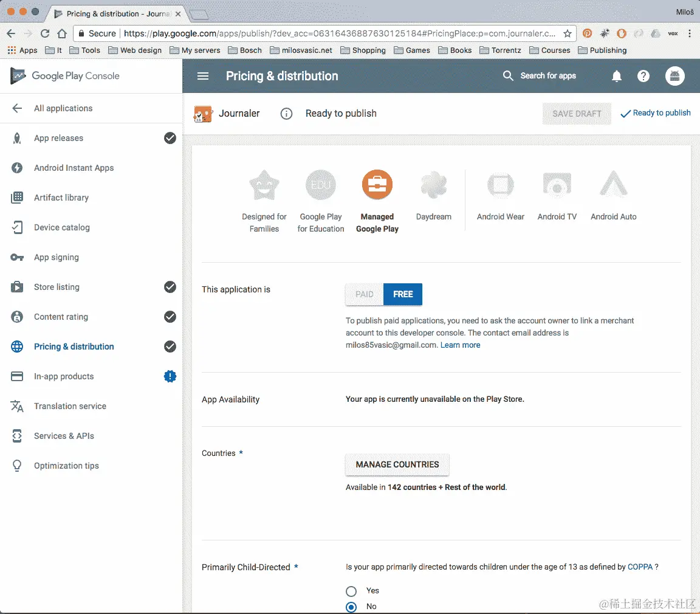This screenshot has height=614, width=700.
Task: Open the Learn more link
Action: pos(460,345)
